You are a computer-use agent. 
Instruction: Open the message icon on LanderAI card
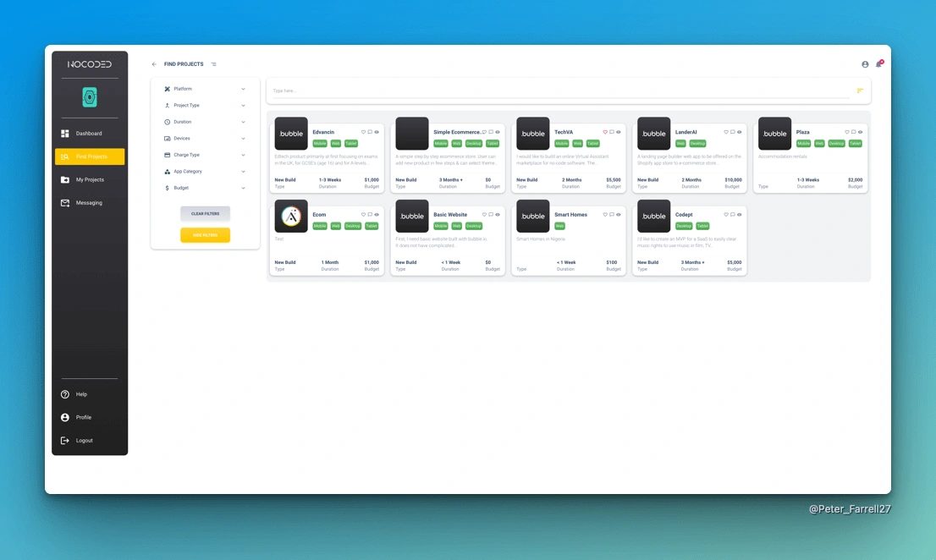point(732,132)
